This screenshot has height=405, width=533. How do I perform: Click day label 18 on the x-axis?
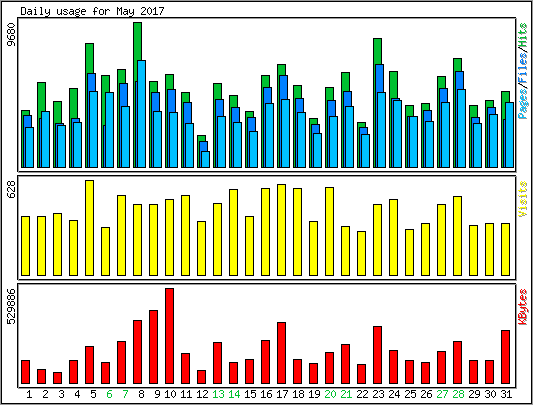pyautogui.click(x=298, y=394)
